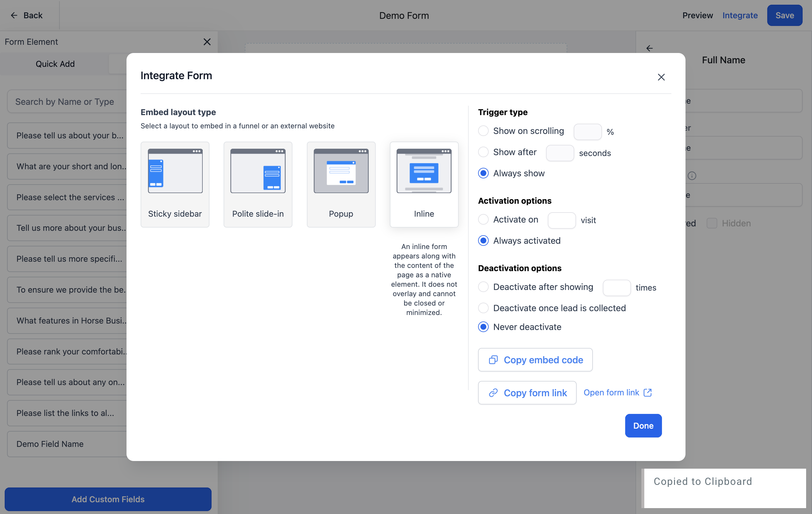
Task: Click the Copy form link button
Action: pos(527,392)
